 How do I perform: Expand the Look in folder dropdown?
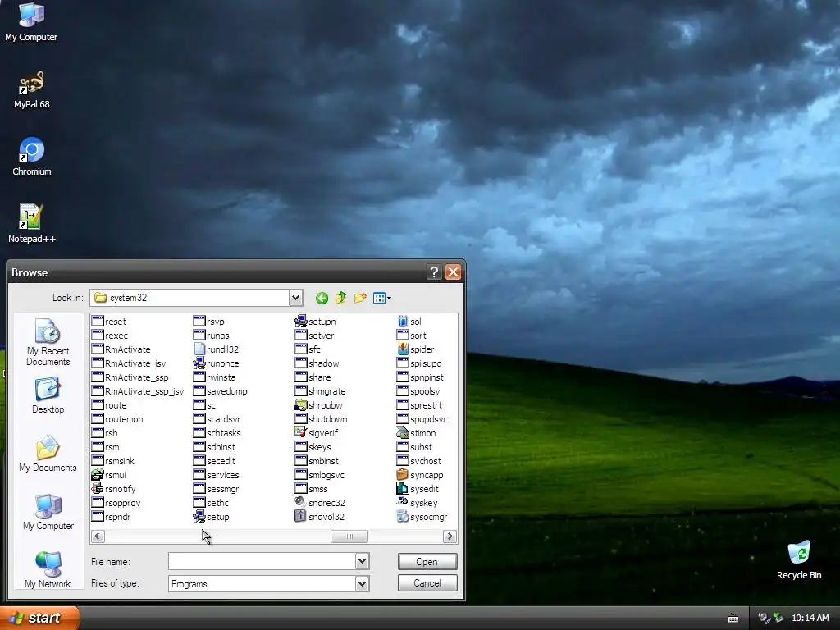pyautogui.click(x=295, y=298)
